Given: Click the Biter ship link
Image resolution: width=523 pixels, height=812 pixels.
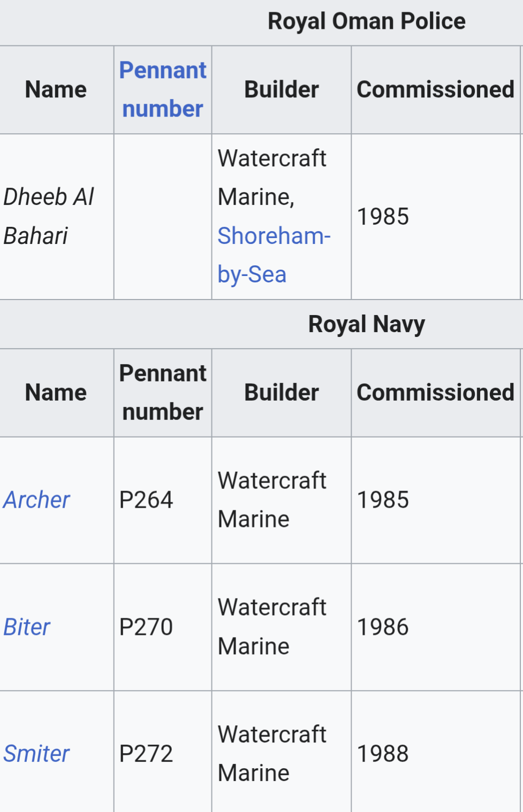Looking at the screenshot, I should click(x=27, y=627).
